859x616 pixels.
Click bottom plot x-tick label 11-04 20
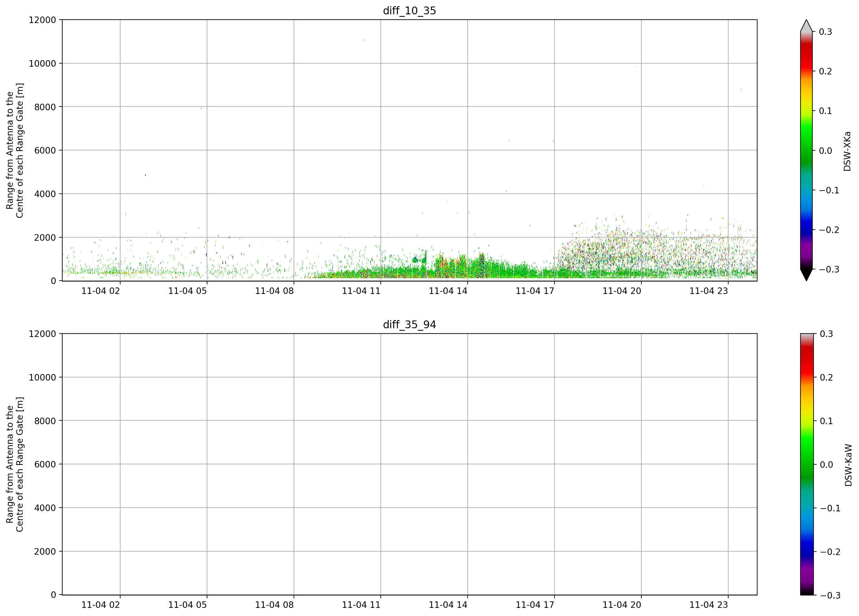tap(622, 605)
